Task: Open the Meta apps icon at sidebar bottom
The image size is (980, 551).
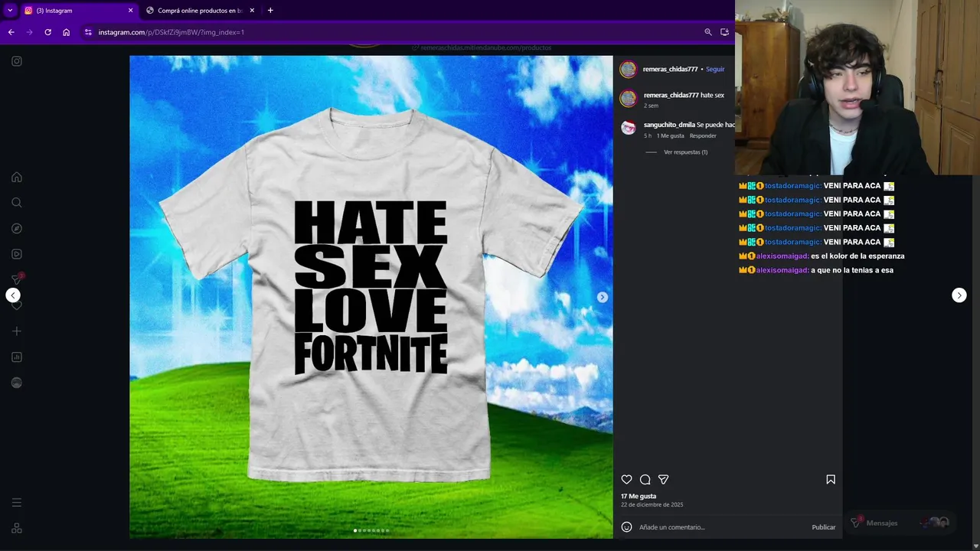Action: tap(17, 528)
